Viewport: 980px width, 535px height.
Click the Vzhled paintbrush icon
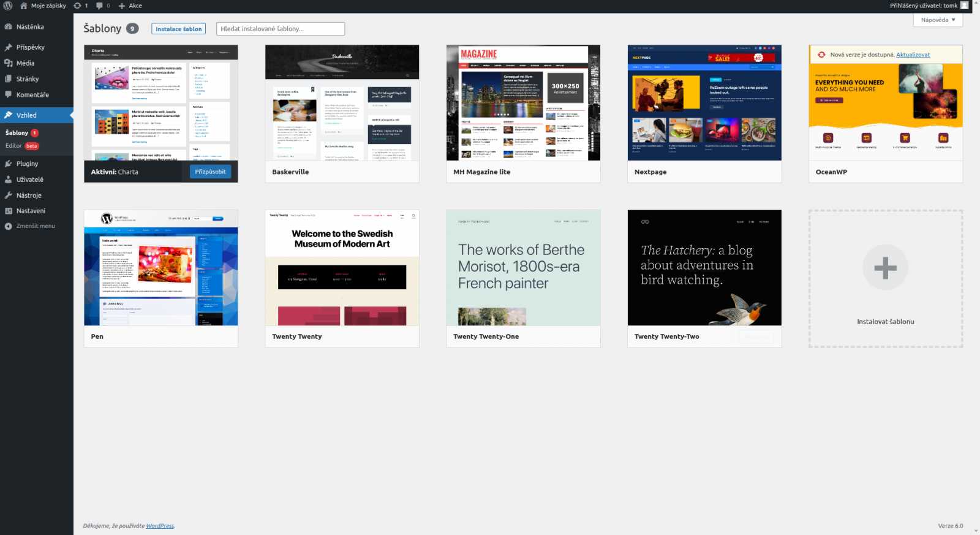point(8,115)
